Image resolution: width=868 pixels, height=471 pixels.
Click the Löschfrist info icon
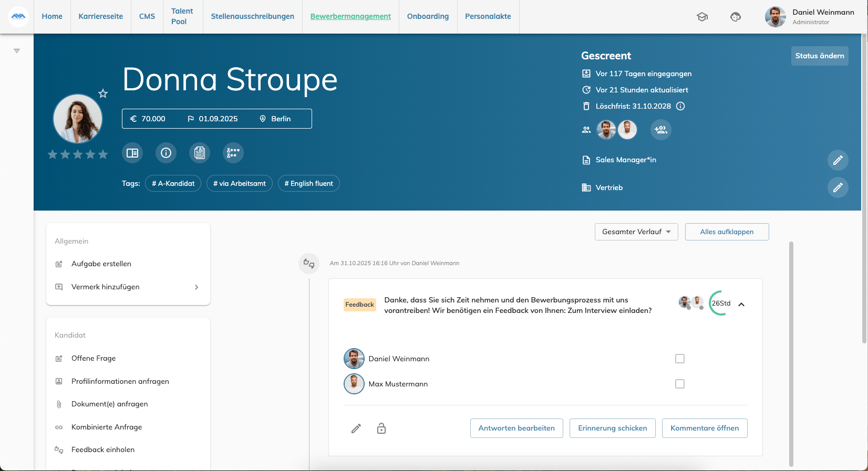680,106
